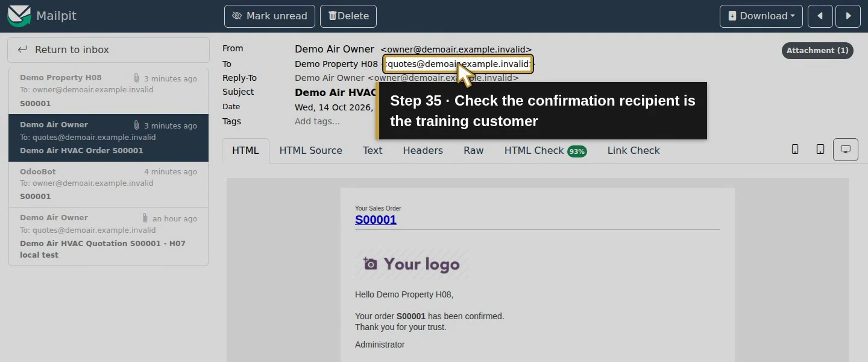Click the Reply-To address text

(407, 78)
